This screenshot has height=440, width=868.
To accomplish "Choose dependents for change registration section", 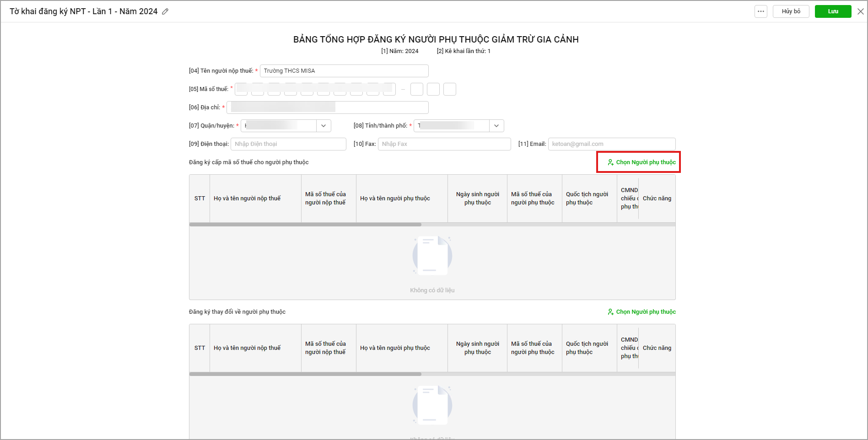I will click(642, 312).
